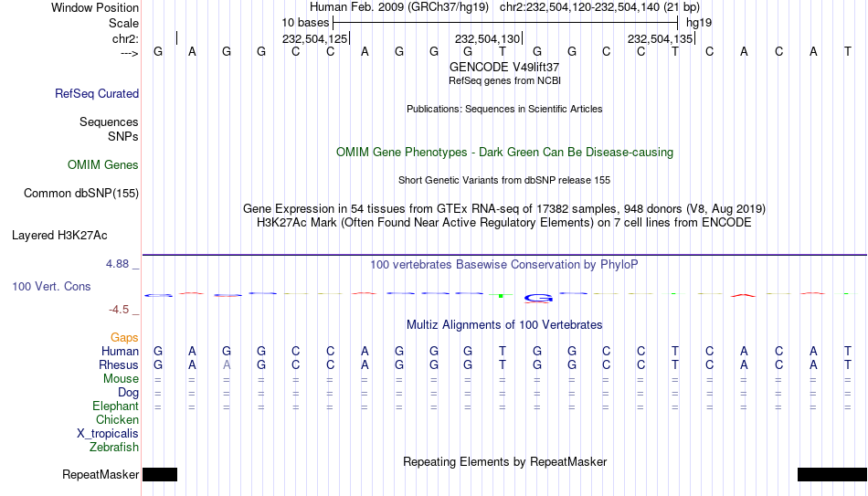Image resolution: width=868 pixels, height=496 pixels.
Task: Click the OMIM Gene Phenotypes track title
Action: (x=505, y=153)
